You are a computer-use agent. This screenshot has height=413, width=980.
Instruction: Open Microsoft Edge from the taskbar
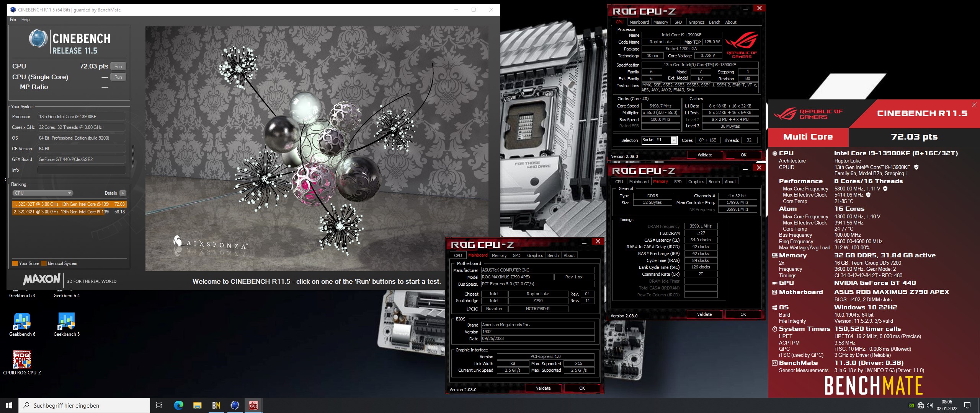pyautogui.click(x=178, y=405)
